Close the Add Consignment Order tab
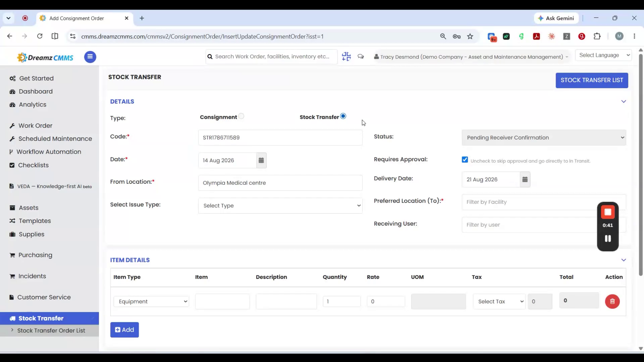 (x=127, y=18)
